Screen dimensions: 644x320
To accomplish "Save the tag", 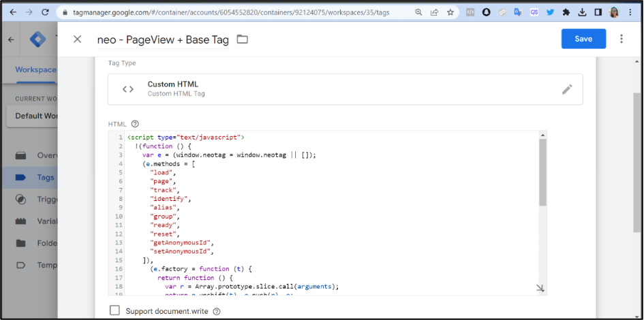I will click(583, 39).
